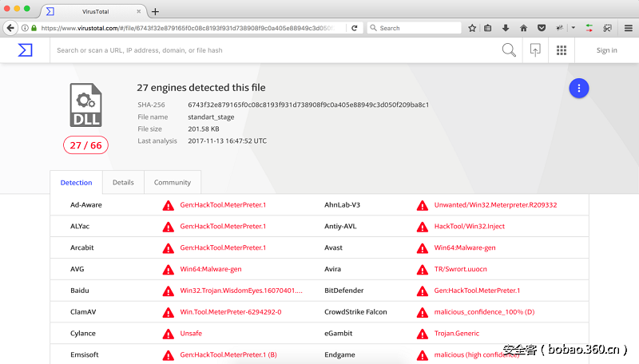Click the upload file icon
639x364 pixels.
click(535, 50)
